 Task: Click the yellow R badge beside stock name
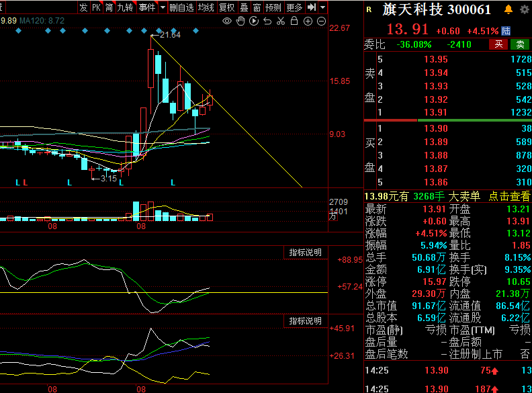(369, 10)
